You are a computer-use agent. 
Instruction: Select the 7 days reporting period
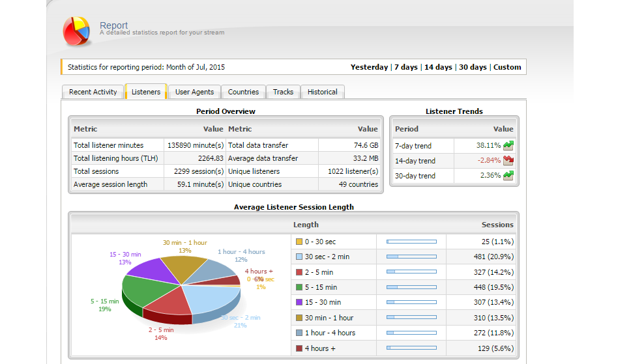405,67
